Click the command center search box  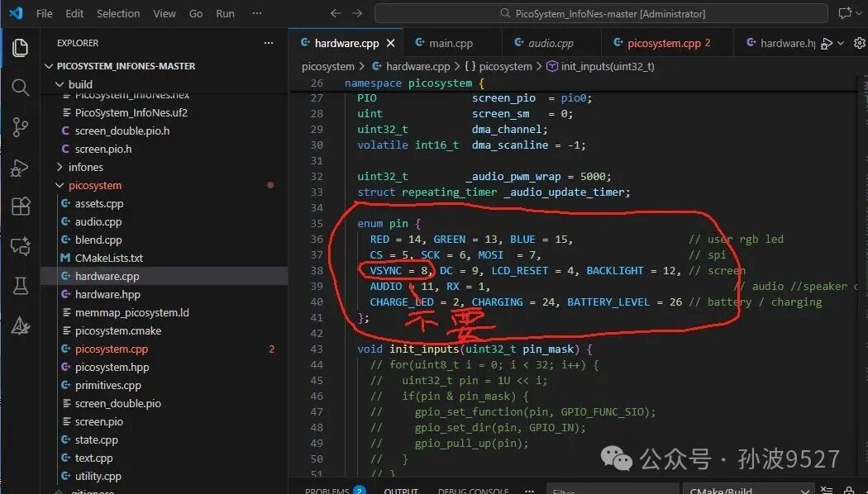coord(601,13)
